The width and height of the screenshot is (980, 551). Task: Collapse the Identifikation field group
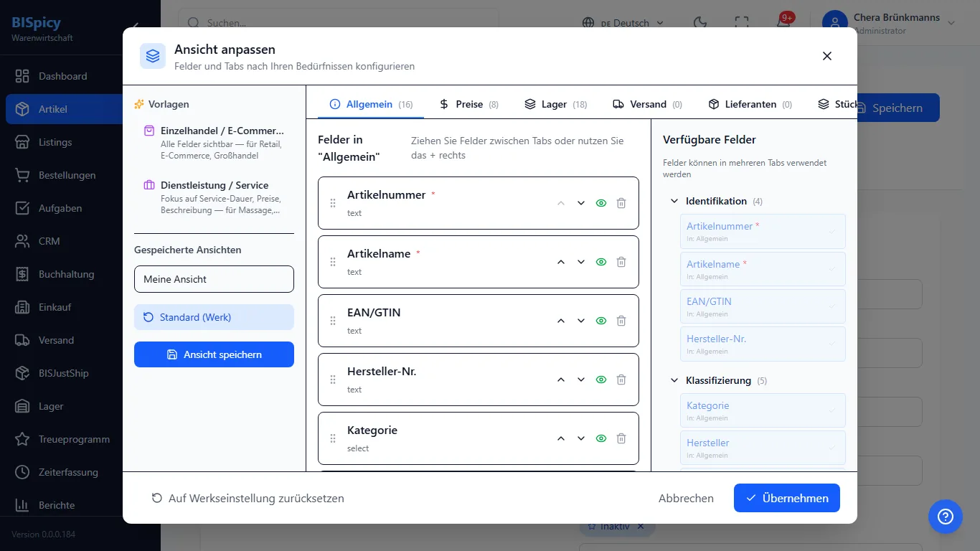pos(674,201)
